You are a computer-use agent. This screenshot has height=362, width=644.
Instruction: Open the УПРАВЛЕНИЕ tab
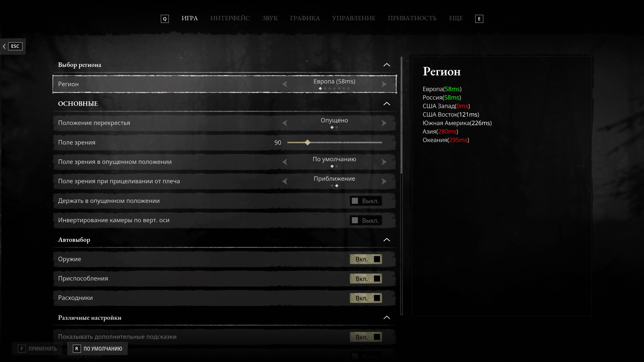point(354,18)
